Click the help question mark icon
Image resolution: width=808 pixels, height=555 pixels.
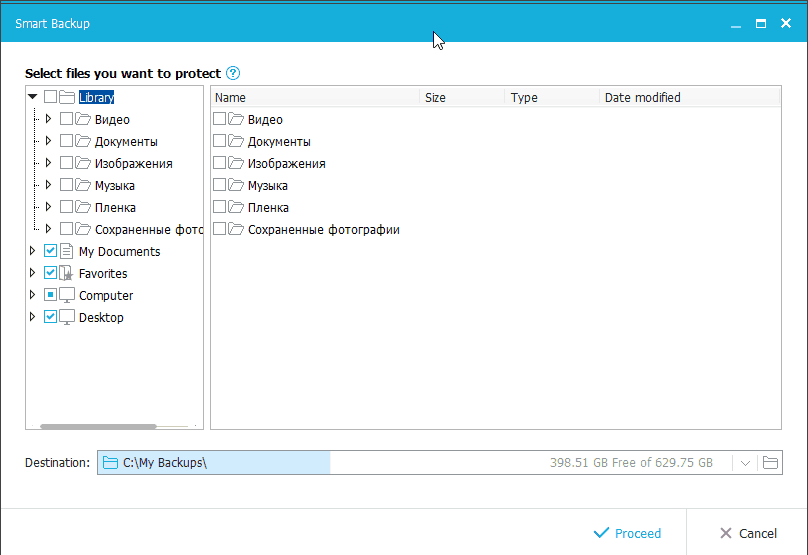[x=233, y=73]
